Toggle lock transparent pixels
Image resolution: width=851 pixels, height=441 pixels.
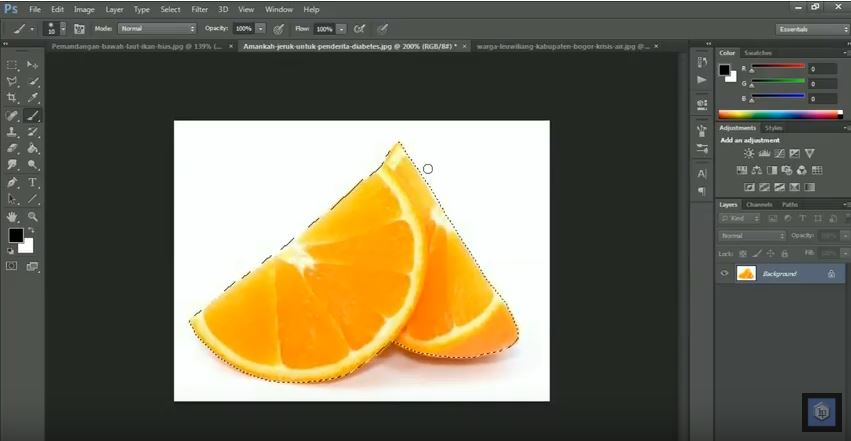743,253
